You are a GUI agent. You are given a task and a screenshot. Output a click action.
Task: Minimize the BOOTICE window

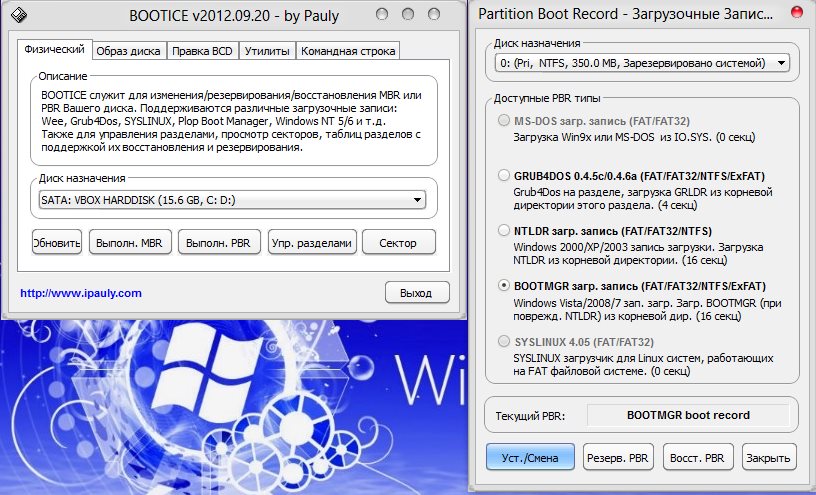pyautogui.click(x=380, y=16)
